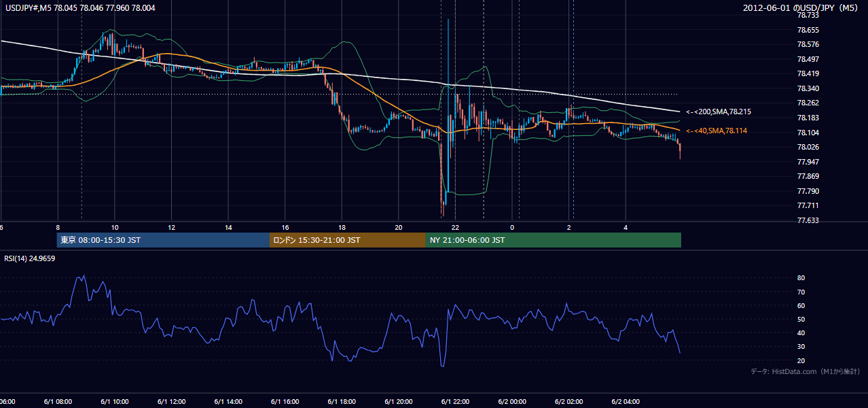Click price axis value 78.104
Viewport: 868px width, 408px height.
[x=808, y=133]
